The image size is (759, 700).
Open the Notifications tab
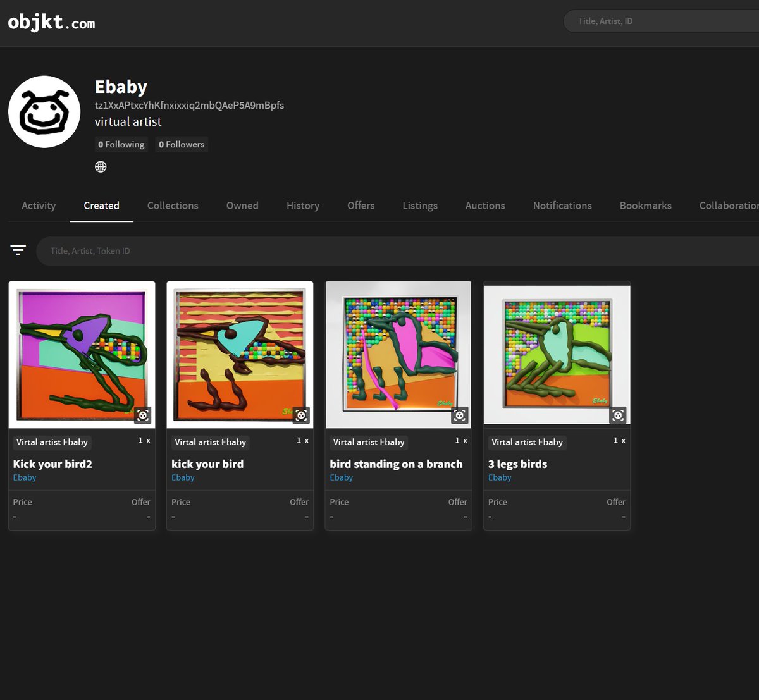(x=562, y=206)
